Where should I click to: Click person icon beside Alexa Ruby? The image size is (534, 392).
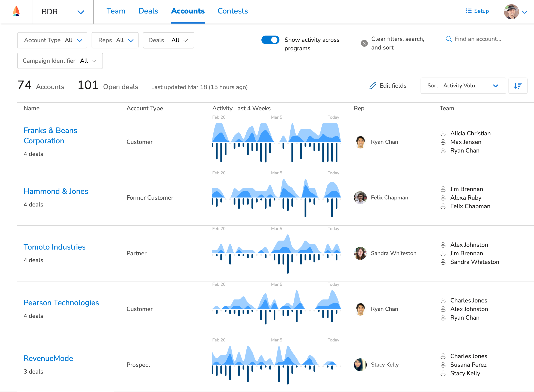(x=443, y=198)
